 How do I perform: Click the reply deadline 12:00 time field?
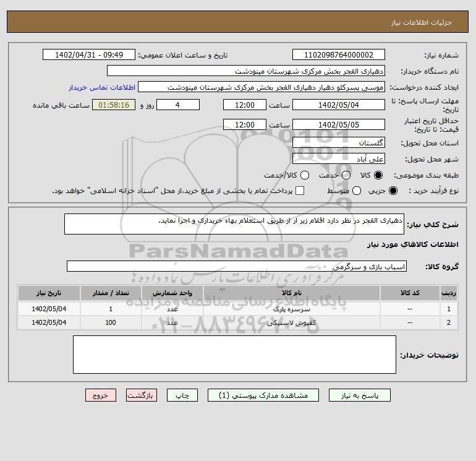245,105
